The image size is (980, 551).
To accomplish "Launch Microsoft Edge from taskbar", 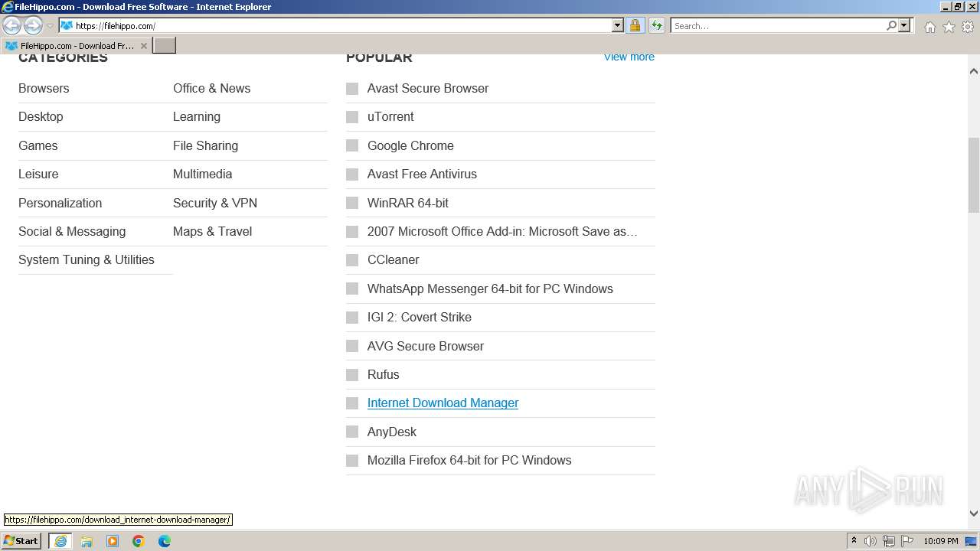I will 165,541.
